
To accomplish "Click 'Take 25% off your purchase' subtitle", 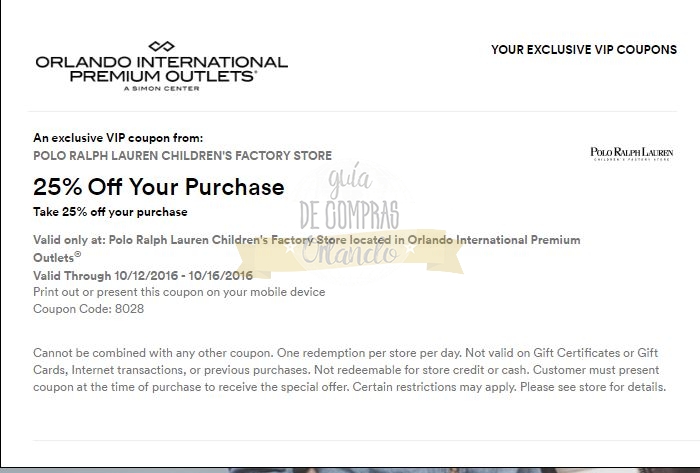I will click(110, 212).
